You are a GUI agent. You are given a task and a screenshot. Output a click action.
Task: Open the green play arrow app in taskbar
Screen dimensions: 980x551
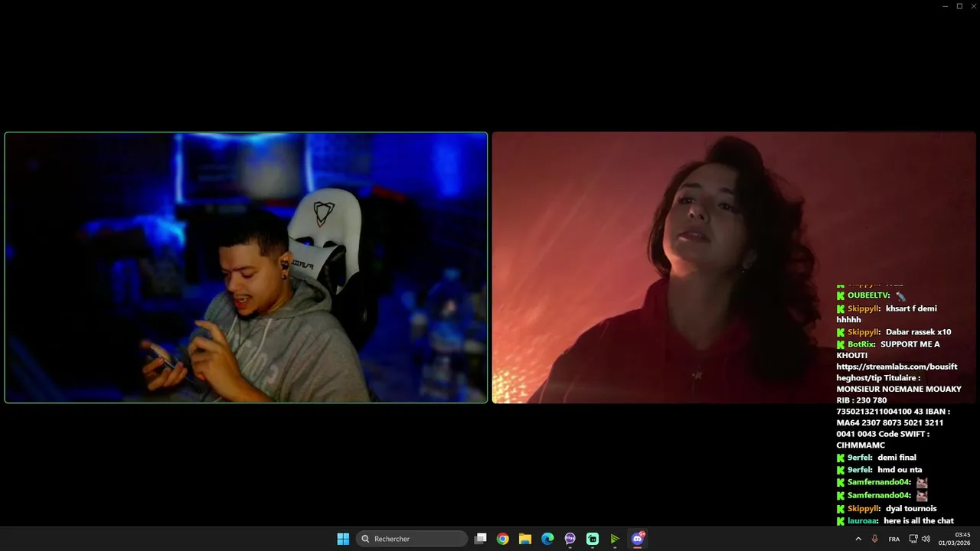(615, 539)
